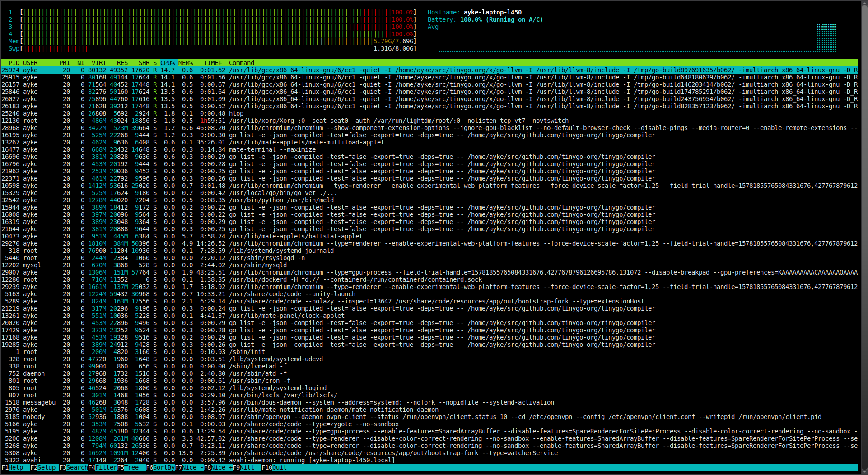Open htop help via F1Help

[11, 468]
